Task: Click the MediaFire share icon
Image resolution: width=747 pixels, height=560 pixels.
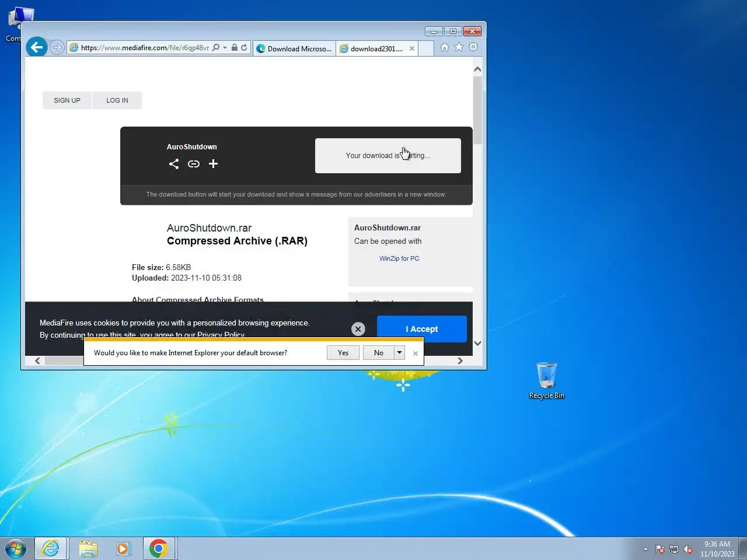Action: pyautogui.click(x=174, y=164)
